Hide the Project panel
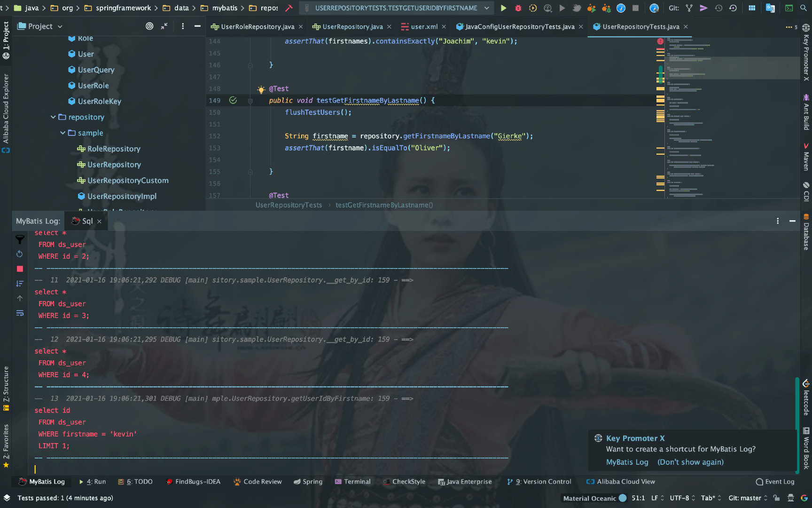 (197, 26)
